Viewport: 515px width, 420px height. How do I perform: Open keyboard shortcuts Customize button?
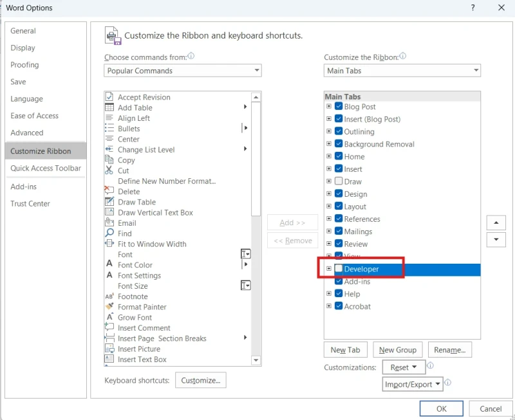(x=201, y=380)
